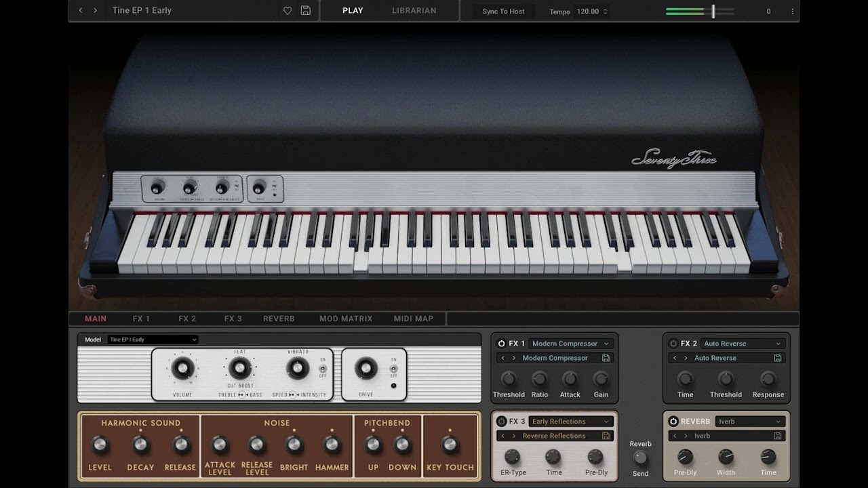The height and width of the screenshot is (488, 868).
Task: Go to the previous preset with left arrow
Action: (x=81, y=11)
